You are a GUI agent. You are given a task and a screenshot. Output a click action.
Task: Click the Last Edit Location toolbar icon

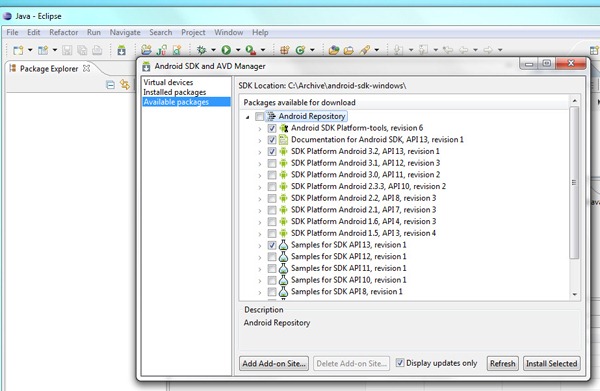point(448,50)
